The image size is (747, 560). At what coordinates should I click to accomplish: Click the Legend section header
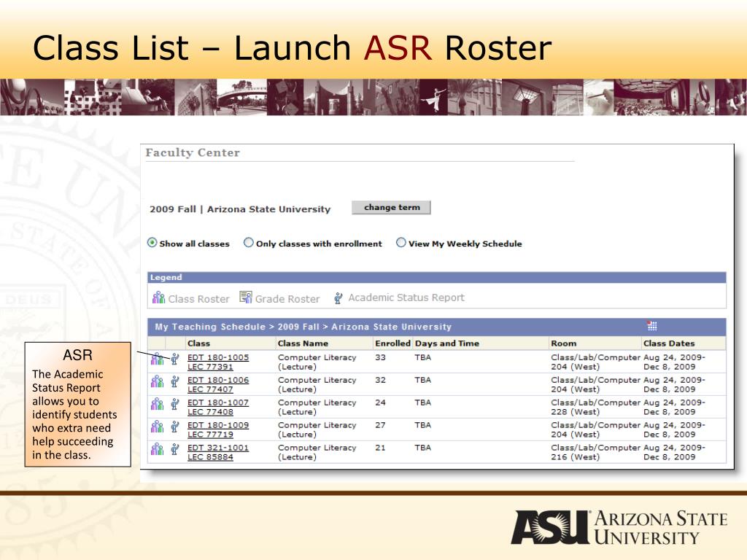437,278
